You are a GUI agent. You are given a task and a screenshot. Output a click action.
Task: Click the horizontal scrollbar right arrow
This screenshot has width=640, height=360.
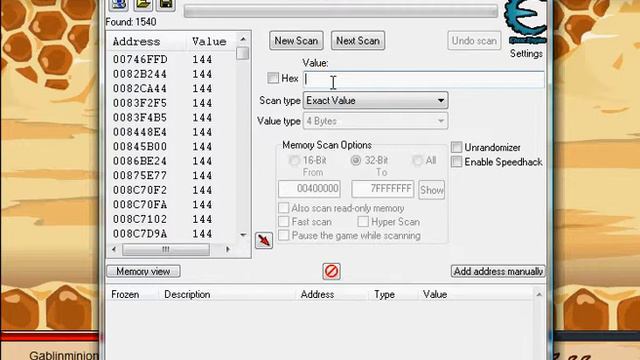click(227, 249)
